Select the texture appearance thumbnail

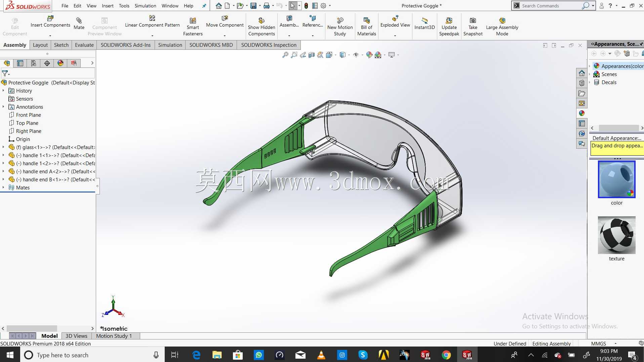(x=616, y=235)
